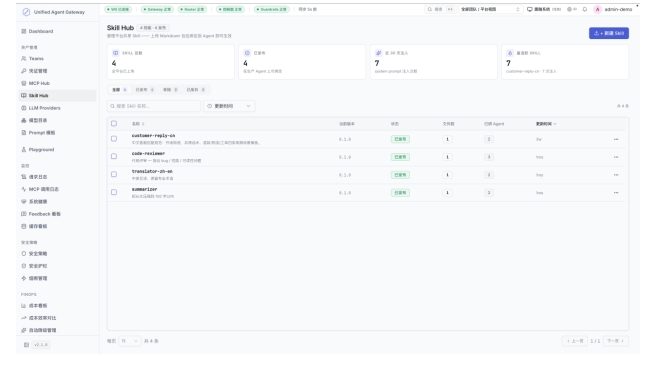Viewport: 650px width, 372px height.
Task: Go to the next page button
Action: (x=616, y=341)
